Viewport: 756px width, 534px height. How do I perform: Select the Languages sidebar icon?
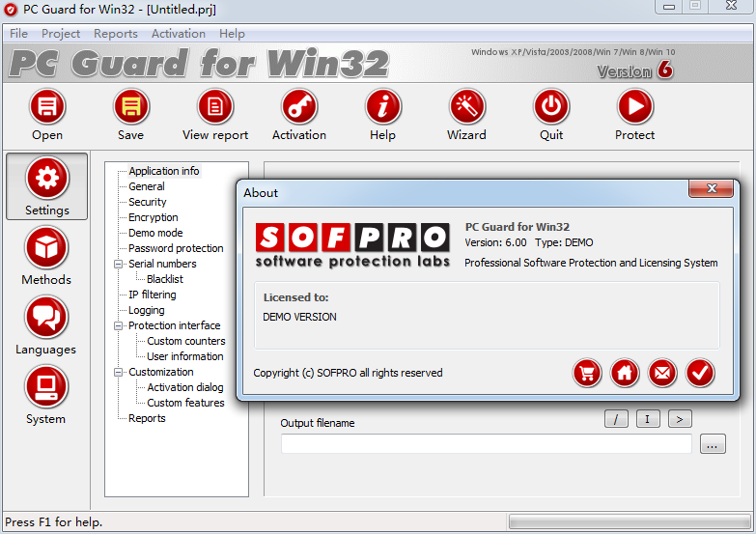coord(46,318)
